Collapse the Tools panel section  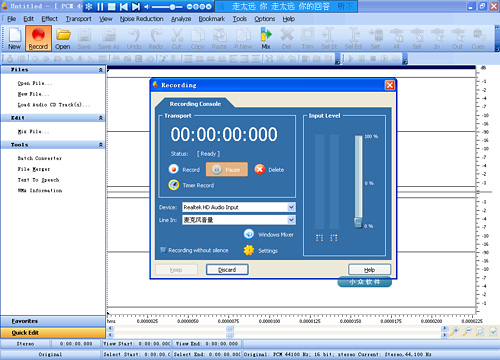[x=101, y=145]
